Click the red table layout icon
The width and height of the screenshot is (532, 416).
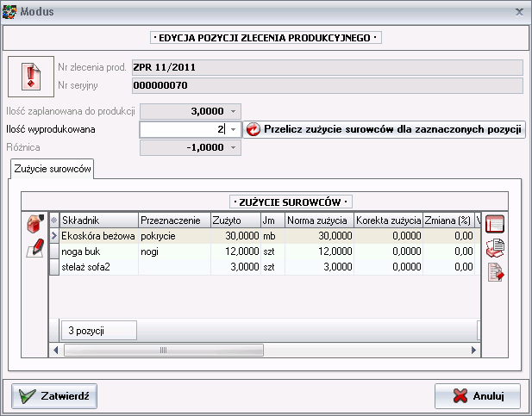tap(495, 225)
